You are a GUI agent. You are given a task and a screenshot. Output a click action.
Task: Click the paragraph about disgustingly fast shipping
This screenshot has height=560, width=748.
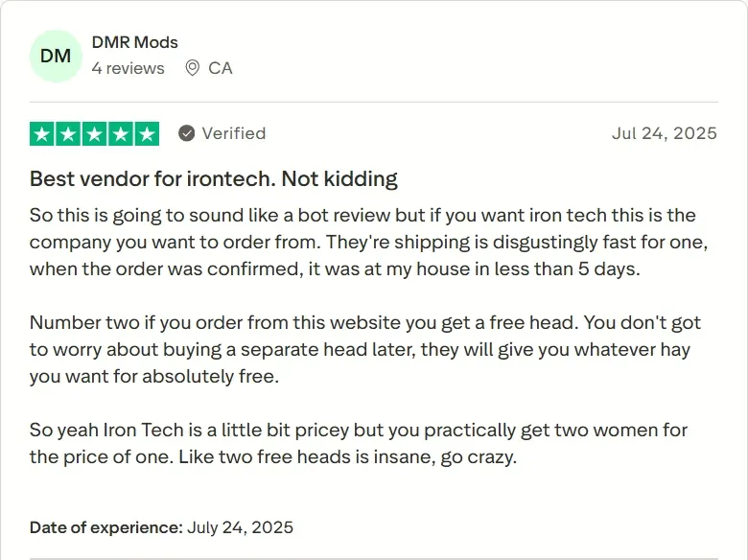[x=362, y=242]
